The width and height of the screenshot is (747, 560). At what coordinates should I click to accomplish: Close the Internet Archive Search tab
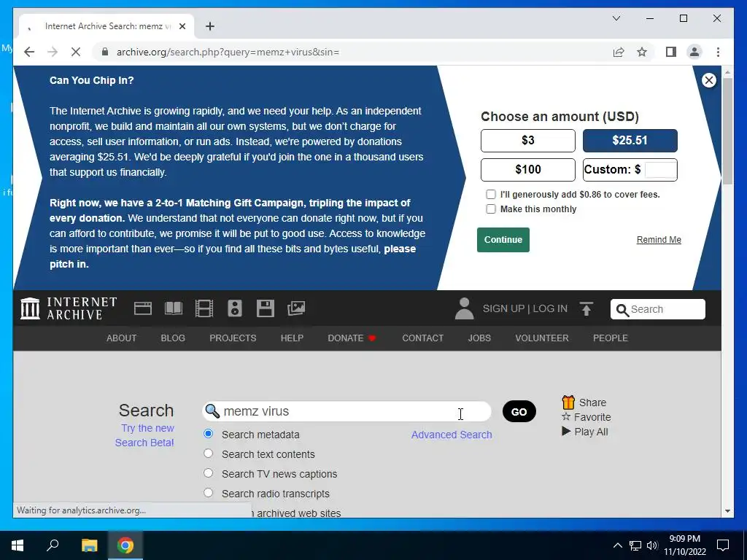click(182, 26)
